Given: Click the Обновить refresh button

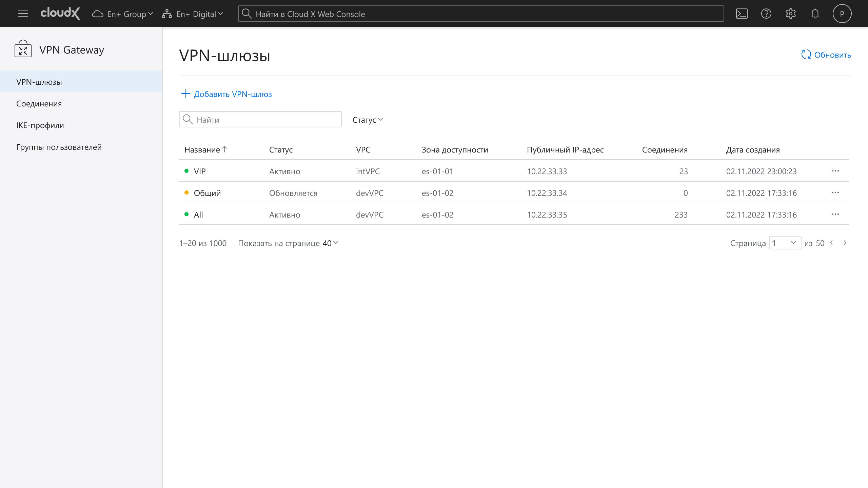Looking at the screenshot, I should pos(826,55).
